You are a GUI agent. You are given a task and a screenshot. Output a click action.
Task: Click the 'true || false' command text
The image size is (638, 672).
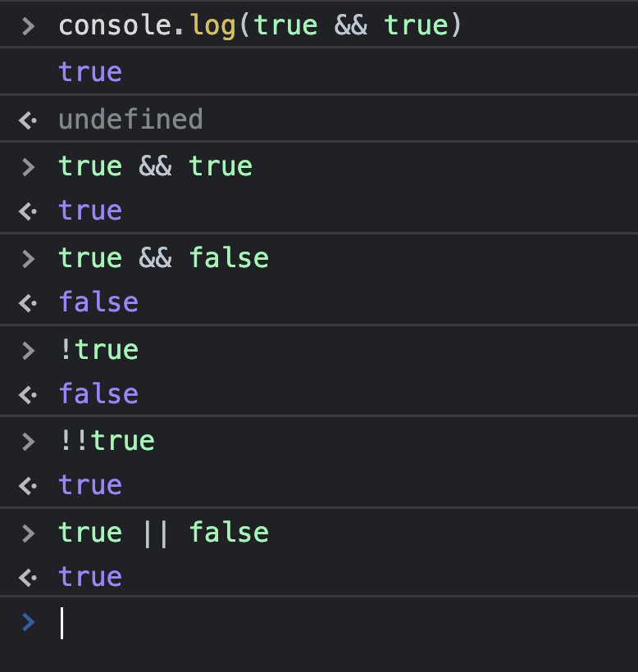(x=163, y=533)
